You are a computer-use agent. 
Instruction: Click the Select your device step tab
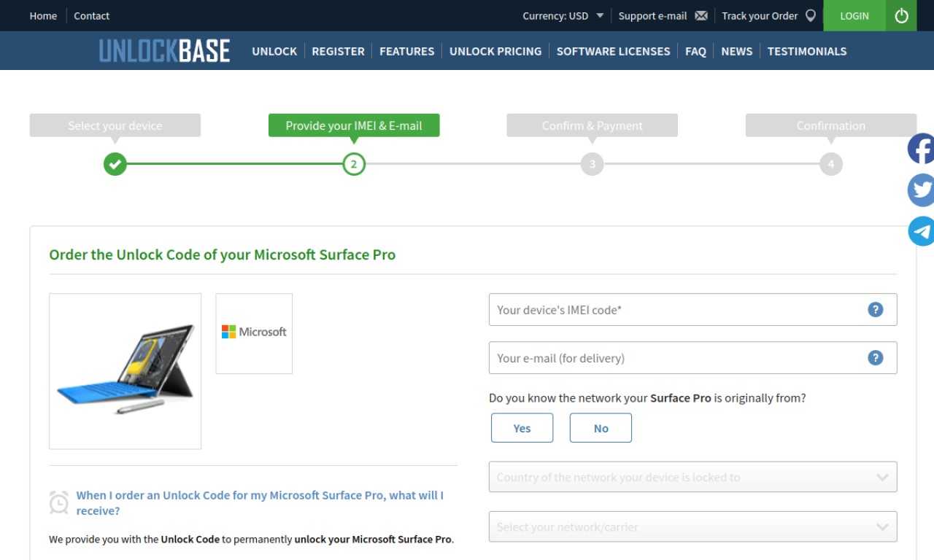click(x=115, y=125)
